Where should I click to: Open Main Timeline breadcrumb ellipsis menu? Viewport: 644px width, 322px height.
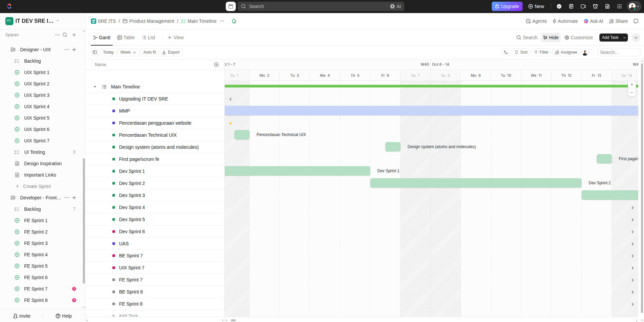[222, 21]
